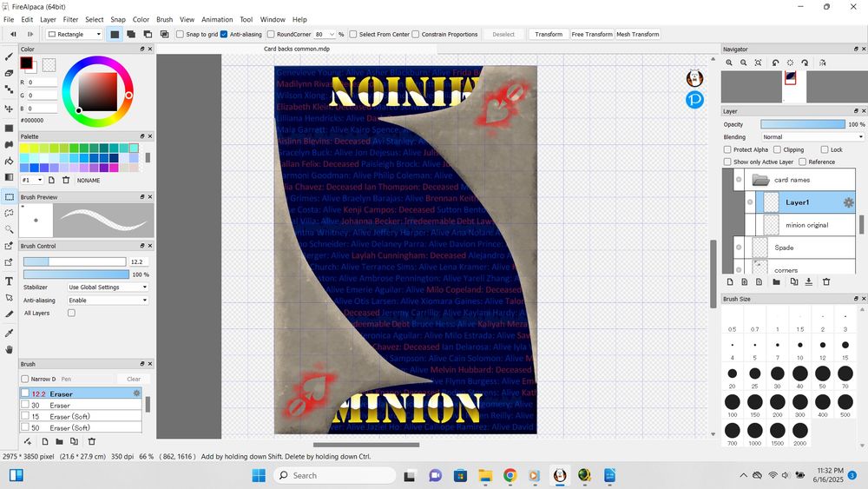Image resolution: width=868 pixels, height=489 pixels.
Task: Open the Filter menu
Action: 70,19
